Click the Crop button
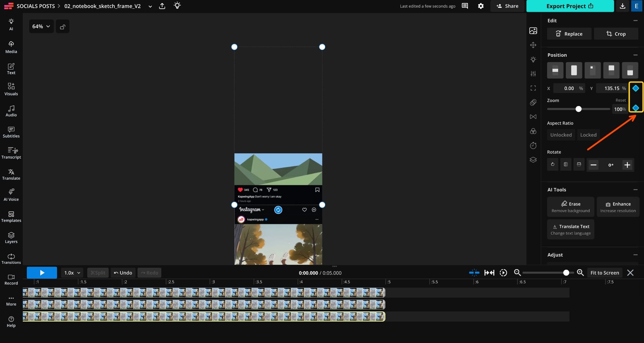This screenshot has height=343, width=644. [616, 34]
